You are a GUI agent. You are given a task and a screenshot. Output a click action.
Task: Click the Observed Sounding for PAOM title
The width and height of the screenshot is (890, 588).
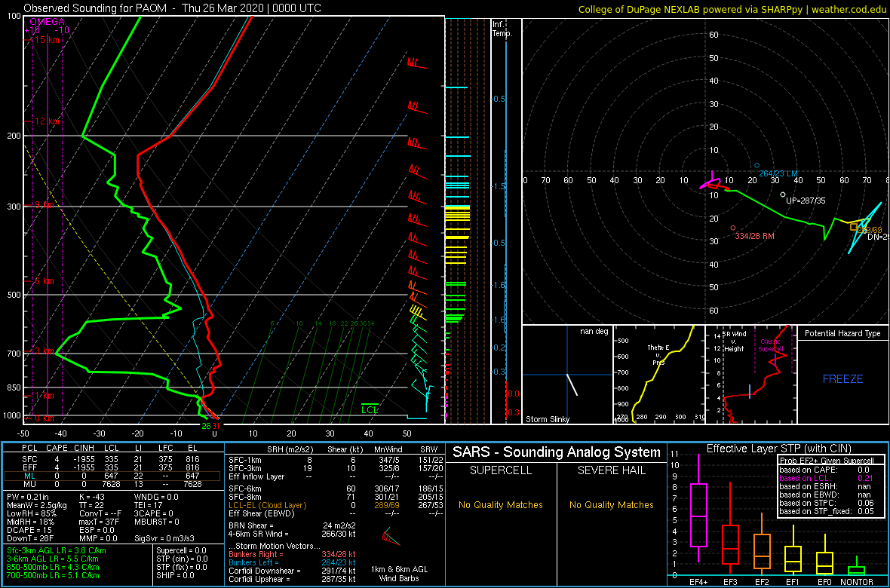[172, 8]
